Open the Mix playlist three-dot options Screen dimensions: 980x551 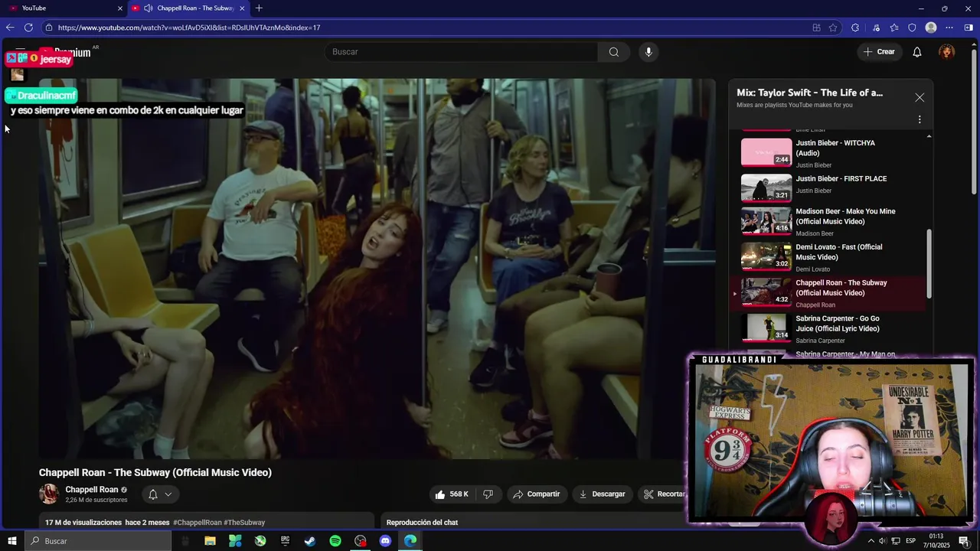tap(920, 119)
